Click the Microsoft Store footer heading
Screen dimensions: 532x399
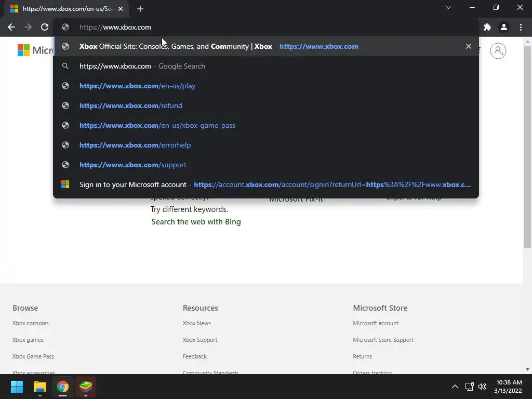point(380,308)
